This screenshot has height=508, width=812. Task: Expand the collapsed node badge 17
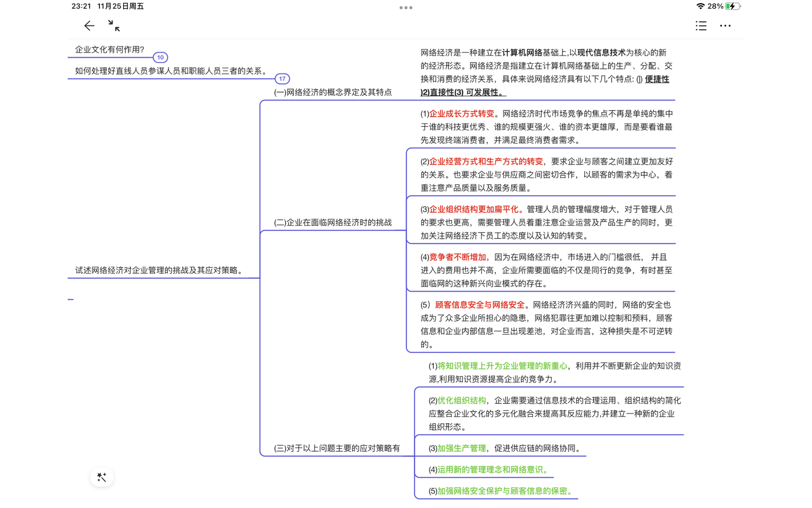[x=282, y=79]
